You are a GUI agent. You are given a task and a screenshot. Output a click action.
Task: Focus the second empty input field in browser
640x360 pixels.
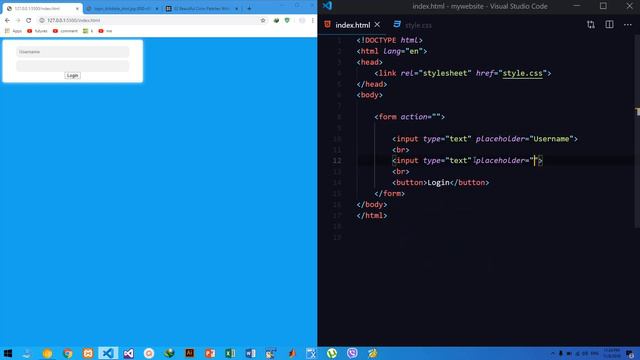pos(73,66)
